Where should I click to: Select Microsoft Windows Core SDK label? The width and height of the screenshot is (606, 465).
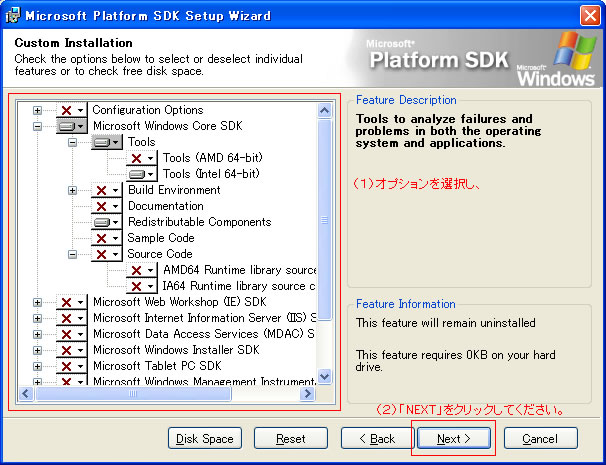[168, 126]
